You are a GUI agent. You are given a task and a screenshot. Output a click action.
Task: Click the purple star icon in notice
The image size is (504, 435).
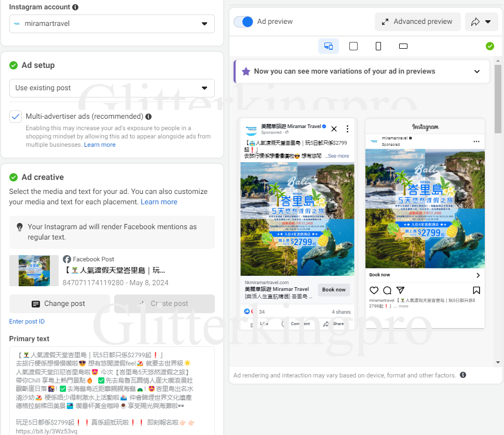(x=246, y=71)
